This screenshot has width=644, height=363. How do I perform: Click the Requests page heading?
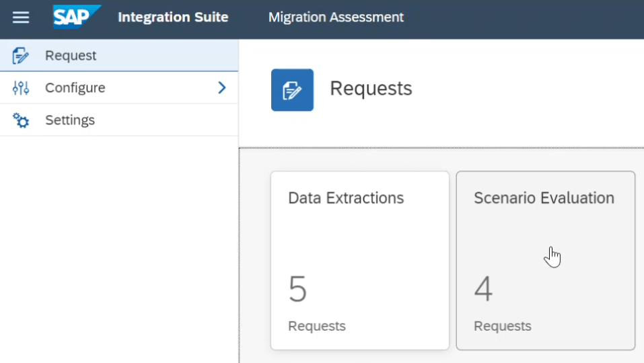[x=371, y=89]
